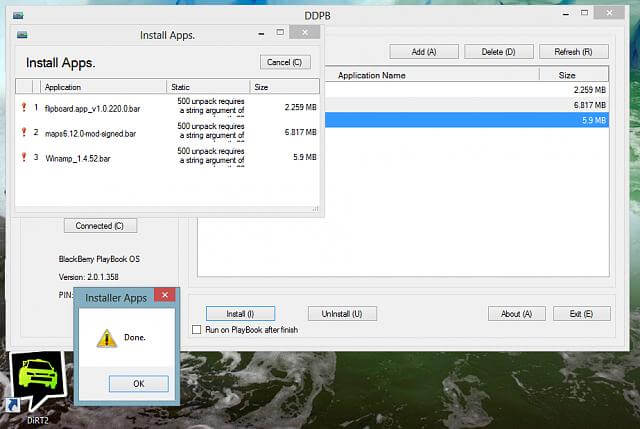Click the DDPB window title bar icon
The height and width of the screenshot is (429, 640).
(x=18, y=16)
